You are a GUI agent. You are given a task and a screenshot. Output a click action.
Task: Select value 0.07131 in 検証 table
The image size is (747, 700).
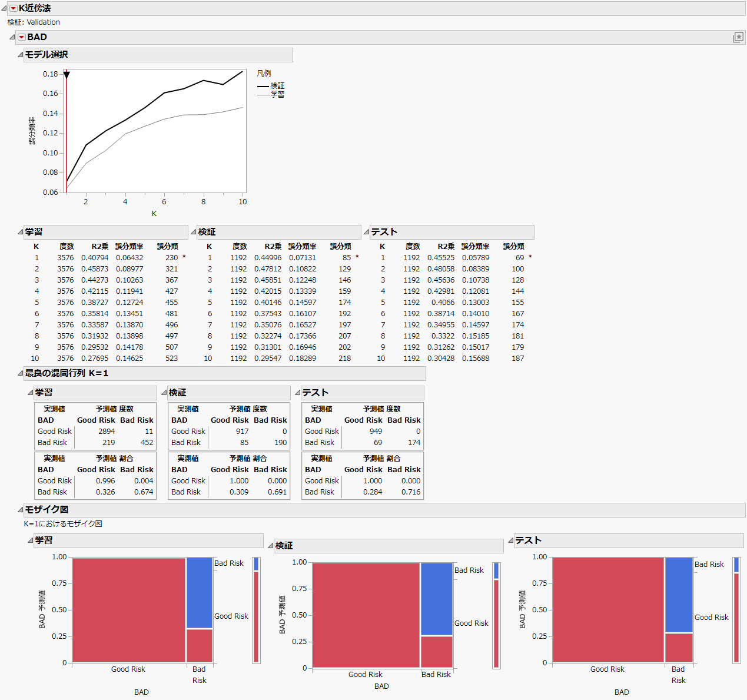click(x=303, y=258)
